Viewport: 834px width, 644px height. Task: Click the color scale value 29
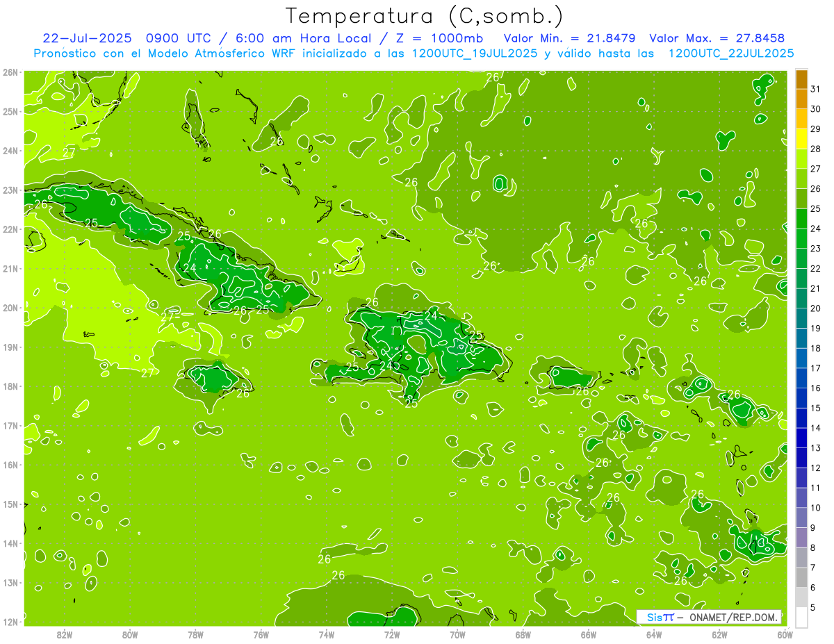(x=815, y=129)
